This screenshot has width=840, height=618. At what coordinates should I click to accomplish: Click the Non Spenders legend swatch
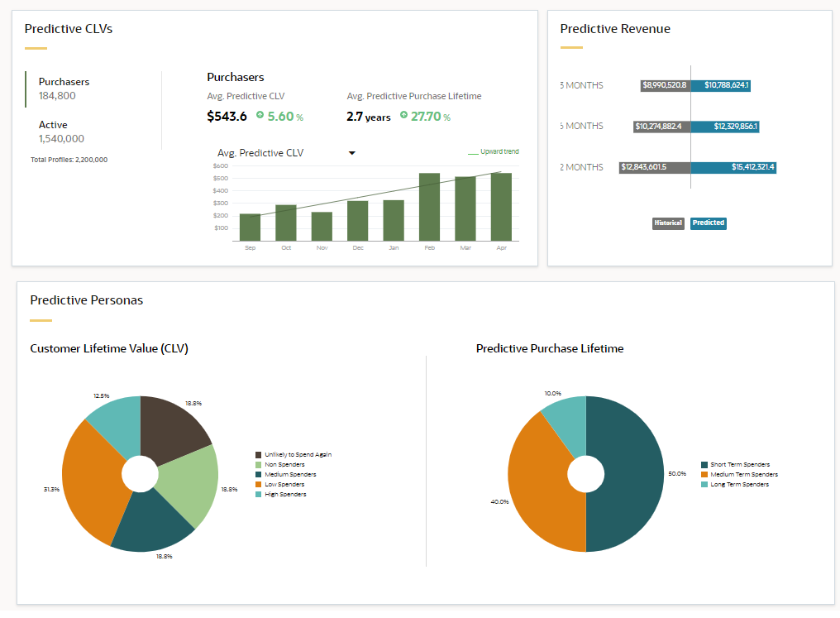(x=259, y=465)
